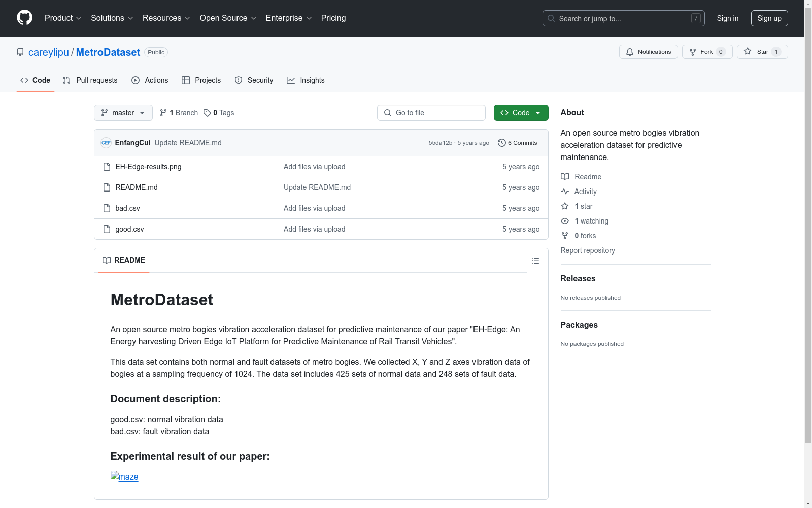Click the Fork button
This screenshot has width=812, height=508.
707,52
